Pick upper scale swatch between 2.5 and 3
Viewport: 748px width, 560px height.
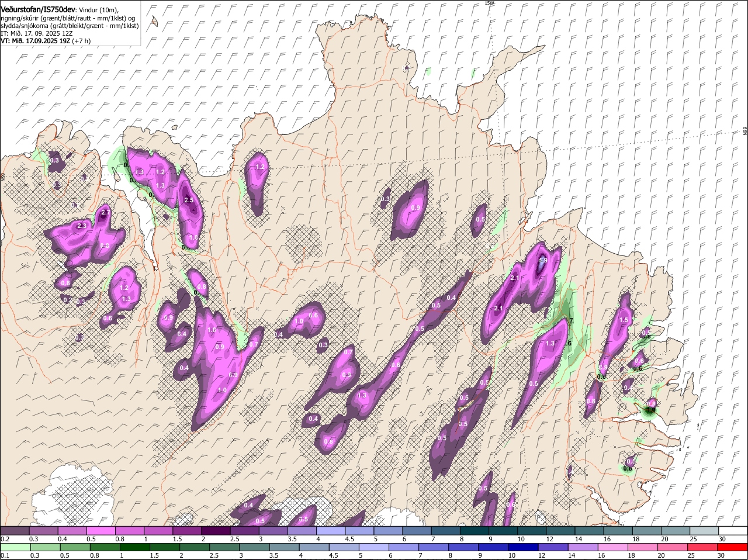[244, 531]
